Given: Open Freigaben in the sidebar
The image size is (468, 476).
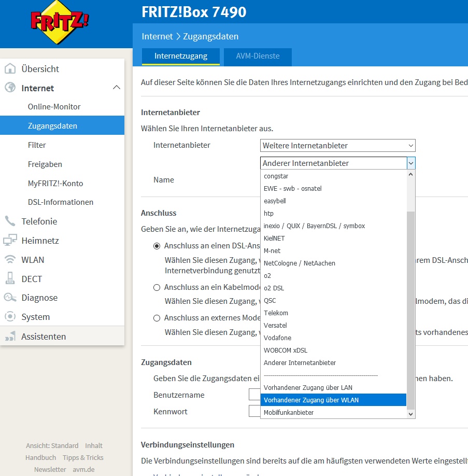Looking at the screenshot, I should click(45, 164).
